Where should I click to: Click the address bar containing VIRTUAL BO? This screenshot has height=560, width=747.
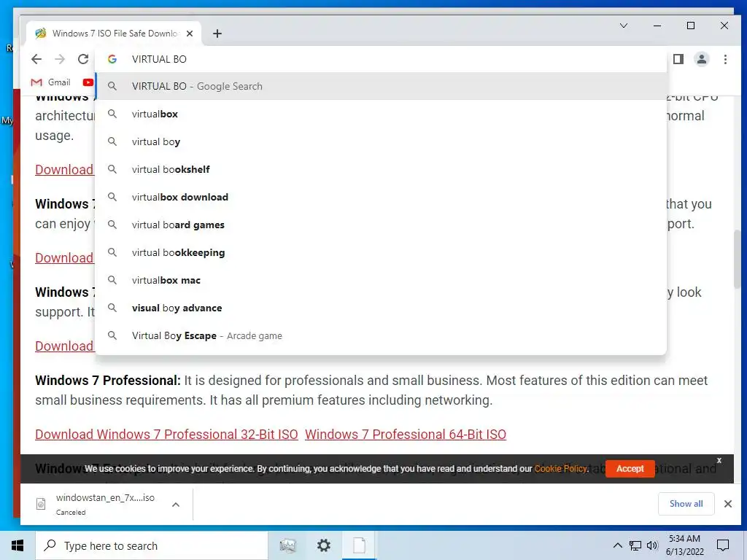tap(381, 59)
